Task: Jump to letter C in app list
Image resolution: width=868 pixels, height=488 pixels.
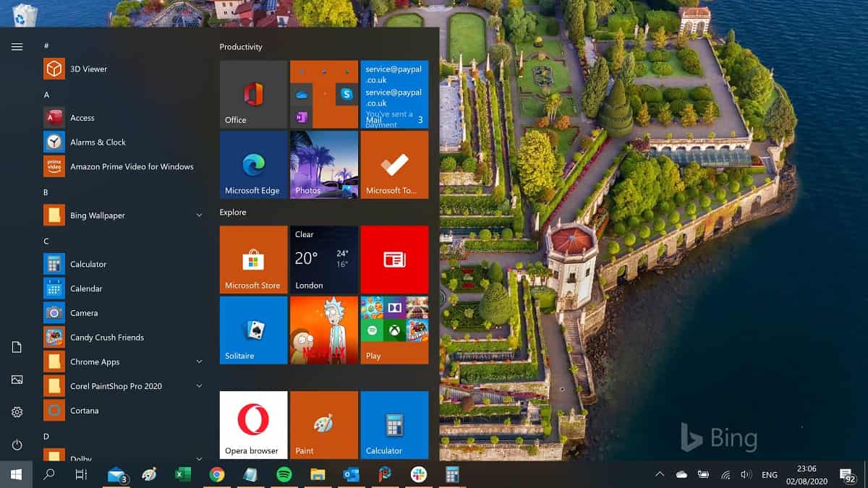Action: tap(46, 241)
